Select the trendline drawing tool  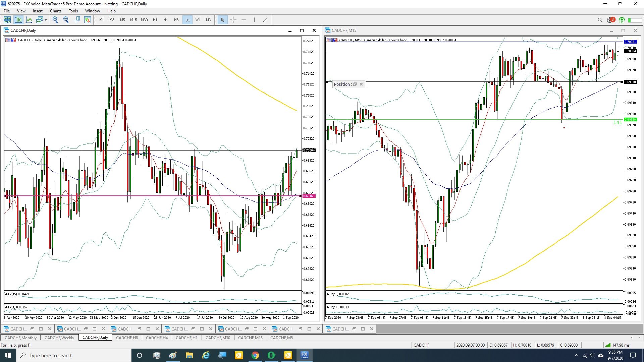pos(265,20)
